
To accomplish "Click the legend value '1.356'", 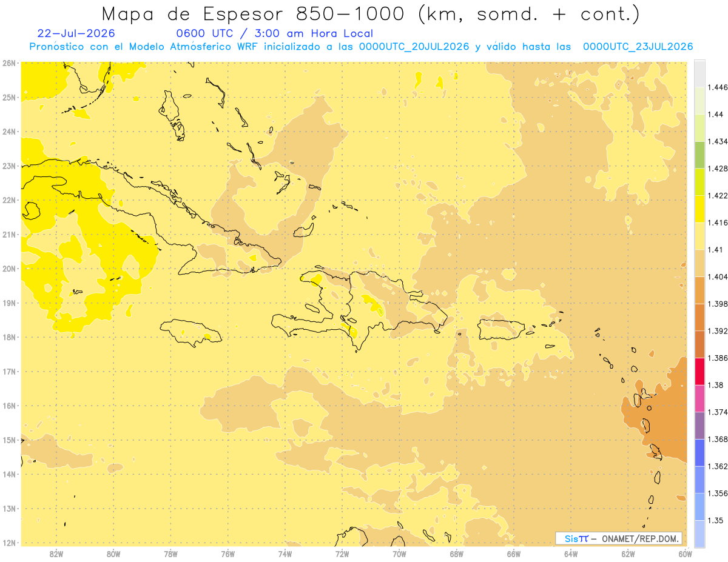I will 717,493.
